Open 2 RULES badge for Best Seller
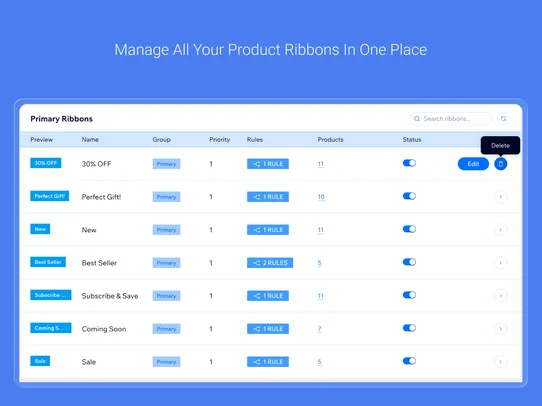The width and height of the screenshot is (542, 406). (270, 263)
